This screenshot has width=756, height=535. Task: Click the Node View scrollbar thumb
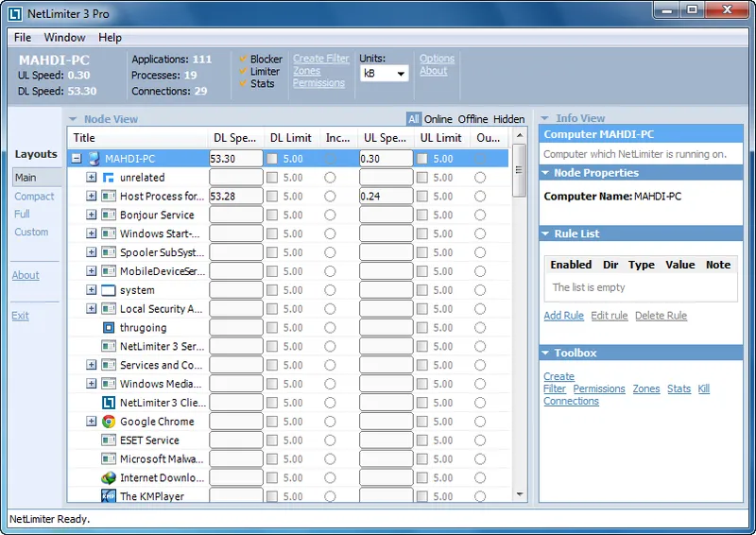519,170
